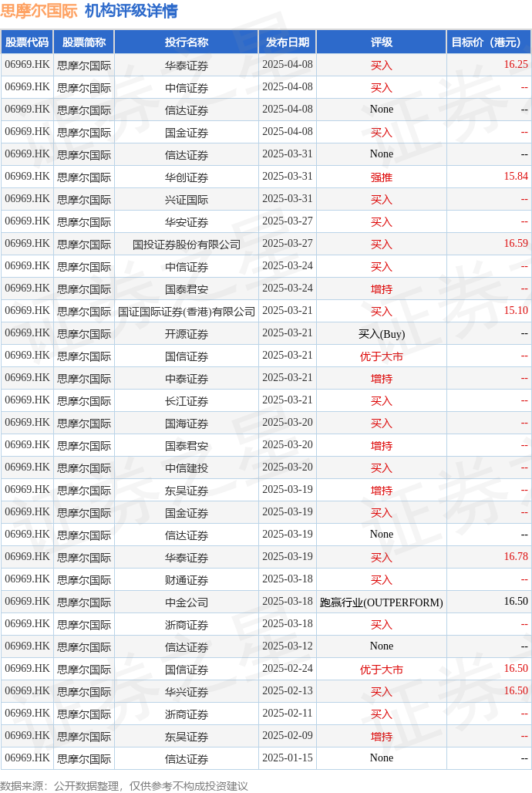Screen dimensions: 532x793
Task: Click the date 2025-01-15
Action: (288, 758)
